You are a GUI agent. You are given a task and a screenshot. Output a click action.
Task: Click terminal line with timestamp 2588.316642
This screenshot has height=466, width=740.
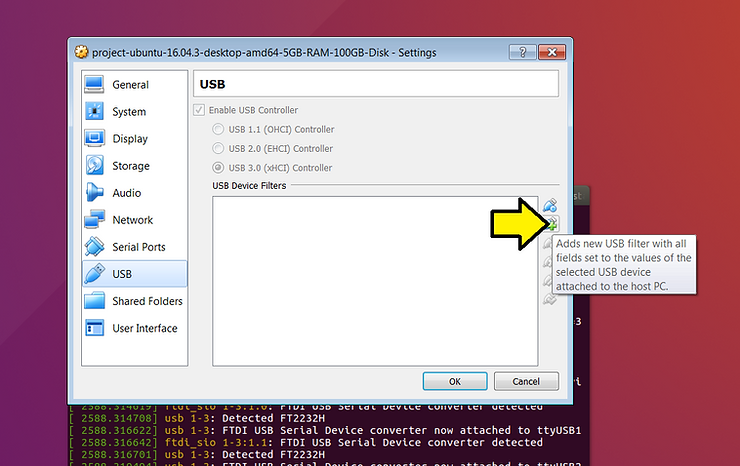306,442
